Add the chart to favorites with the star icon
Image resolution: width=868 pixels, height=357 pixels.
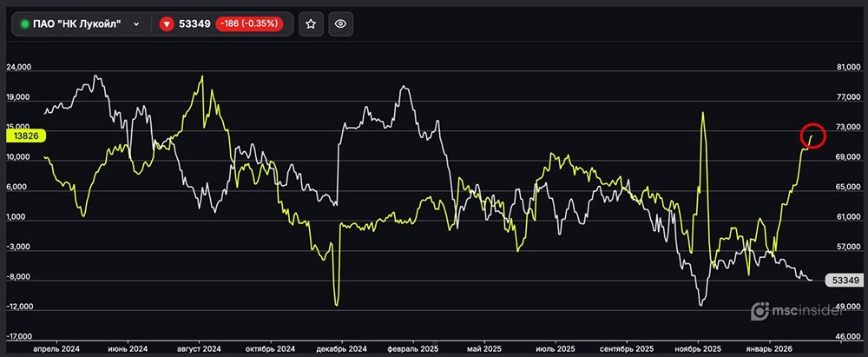[311, 23]
